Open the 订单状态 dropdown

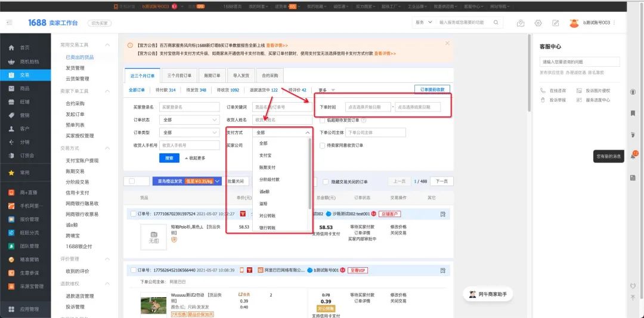click(x=190, y=120)
